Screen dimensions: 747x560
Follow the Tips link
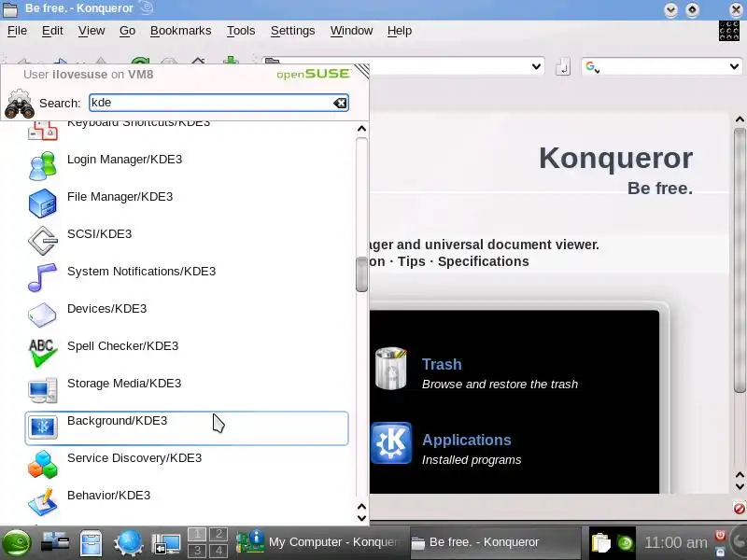click(411, 261)
